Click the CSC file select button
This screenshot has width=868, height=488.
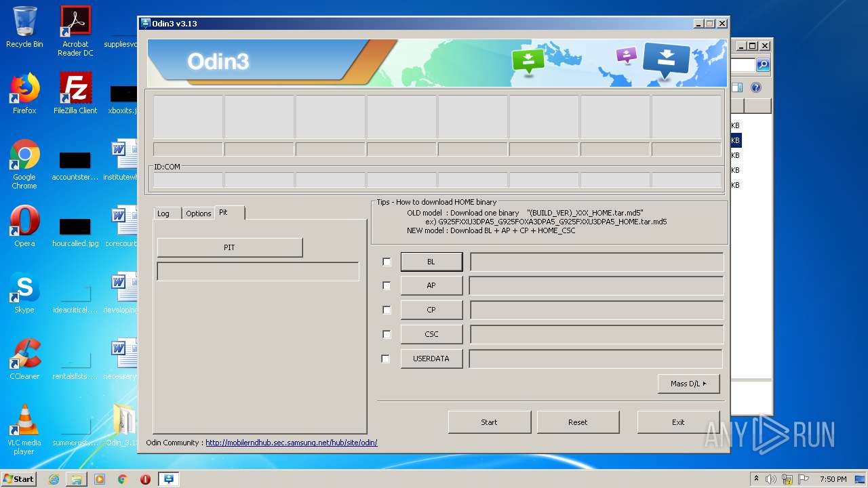click(431, 334)
